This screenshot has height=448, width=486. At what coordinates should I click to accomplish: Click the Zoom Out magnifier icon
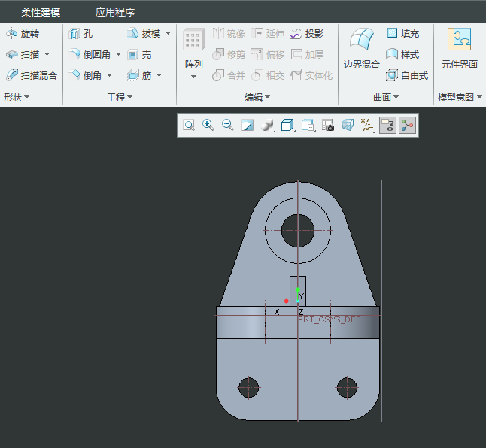[228, 125]
